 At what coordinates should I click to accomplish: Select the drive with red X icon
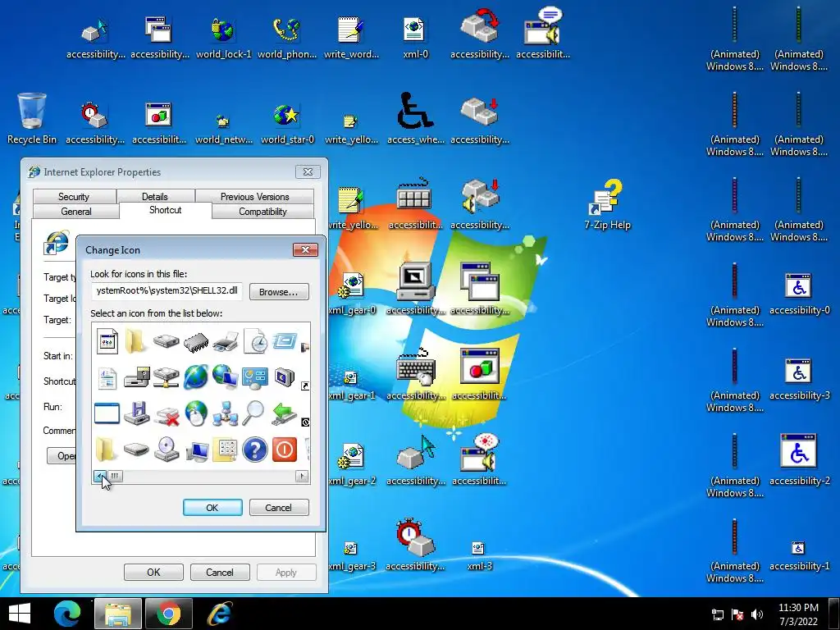[167, 415]
